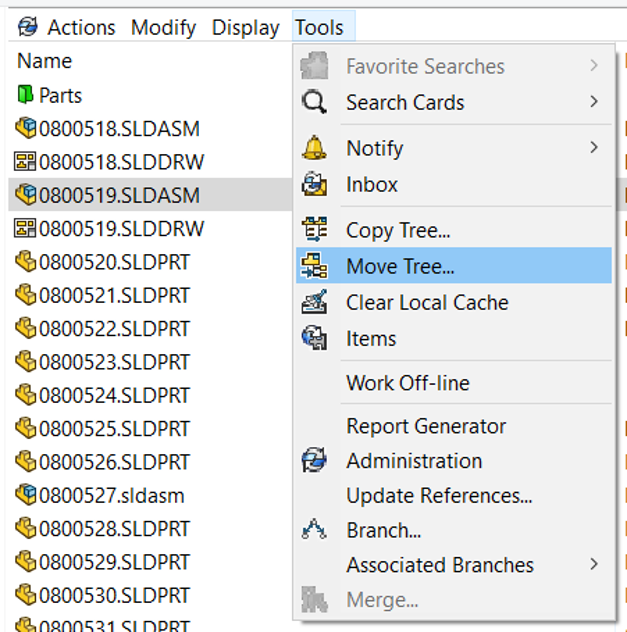Click the Branch icon
The height and width of the screenshot is (632, 627).
click(x=314, y=530)
